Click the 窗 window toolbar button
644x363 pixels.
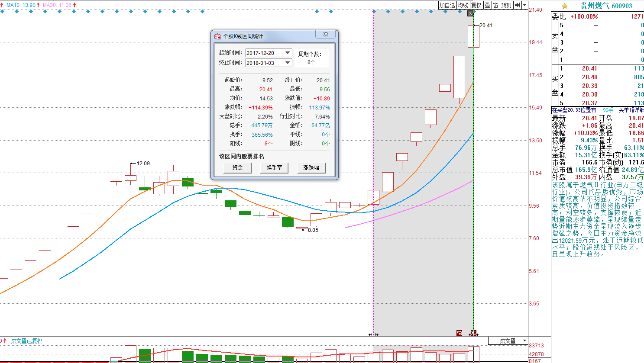[x=495, y=5]
